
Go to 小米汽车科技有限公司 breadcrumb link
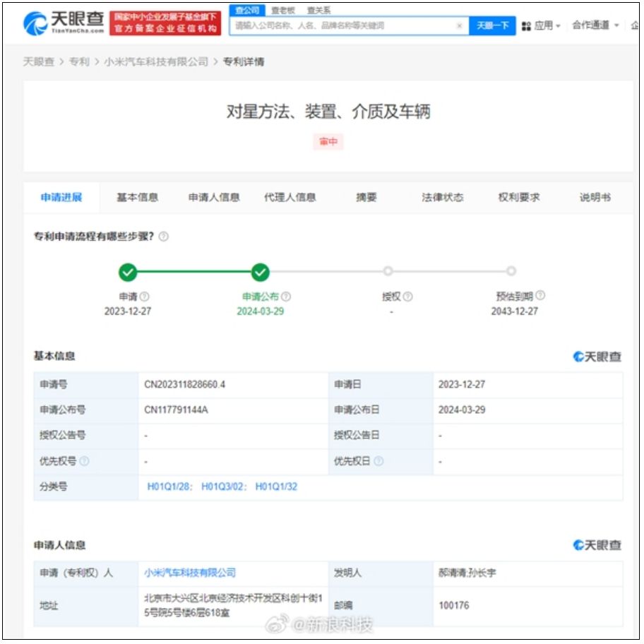pyautogui.click(x=156, y=61)
